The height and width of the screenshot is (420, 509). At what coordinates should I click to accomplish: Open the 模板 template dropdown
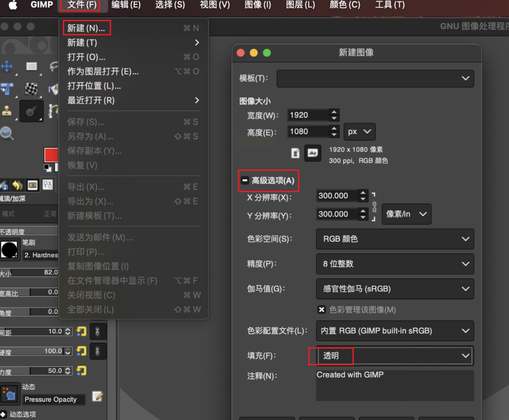point(375,79)
